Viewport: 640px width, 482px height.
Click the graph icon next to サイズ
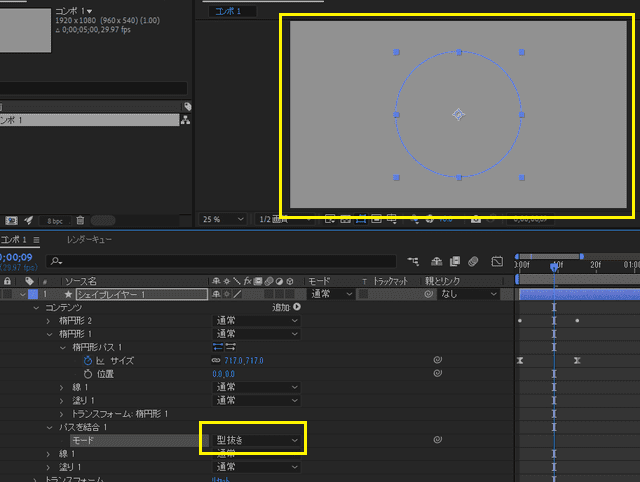(x=100, y=361)
